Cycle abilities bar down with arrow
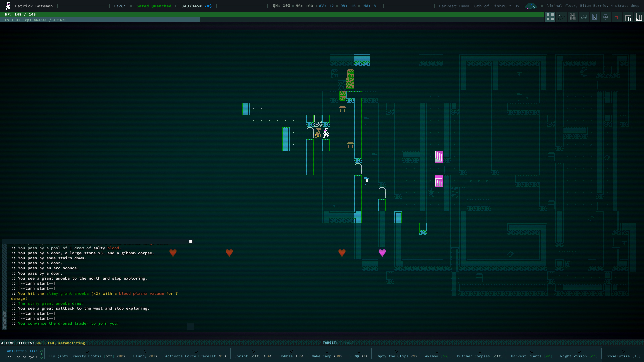644x362 pixels. 42,357
